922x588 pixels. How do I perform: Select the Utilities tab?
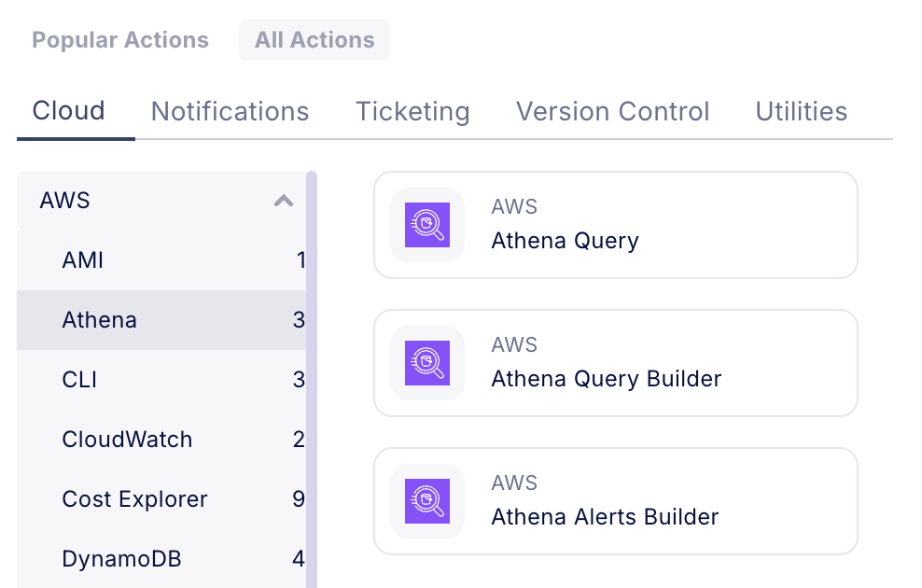(801, 111)
